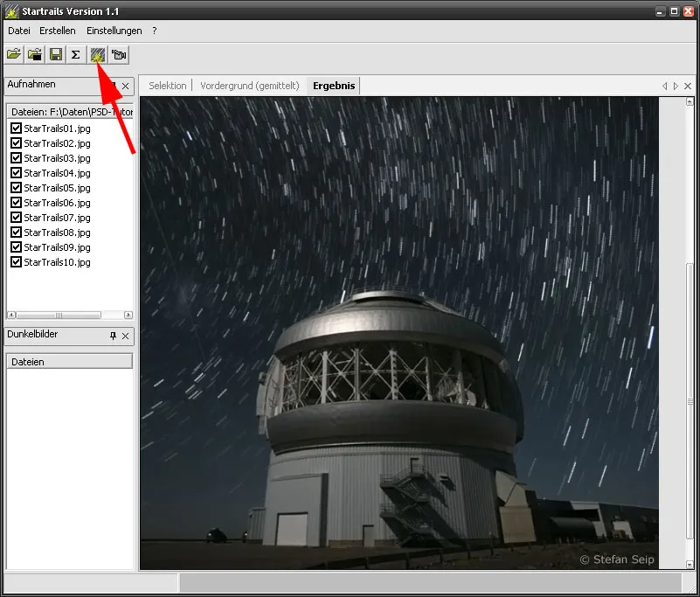Screen dimensions: 700x597
Task: Pin the Dunkelbilder panel
Action: click(111, 336)
